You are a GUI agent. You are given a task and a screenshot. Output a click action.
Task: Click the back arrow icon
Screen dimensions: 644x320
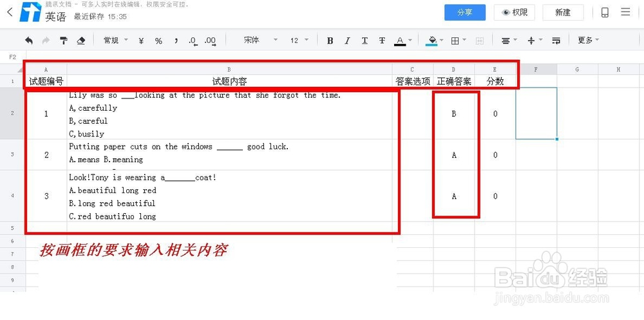click(x=10, y=12)
